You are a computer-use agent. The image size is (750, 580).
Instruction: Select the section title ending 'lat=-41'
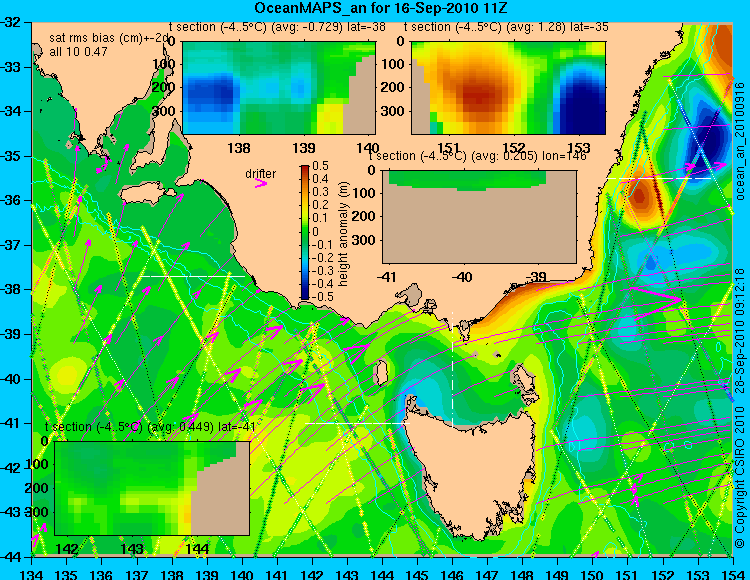coord(150,427)
